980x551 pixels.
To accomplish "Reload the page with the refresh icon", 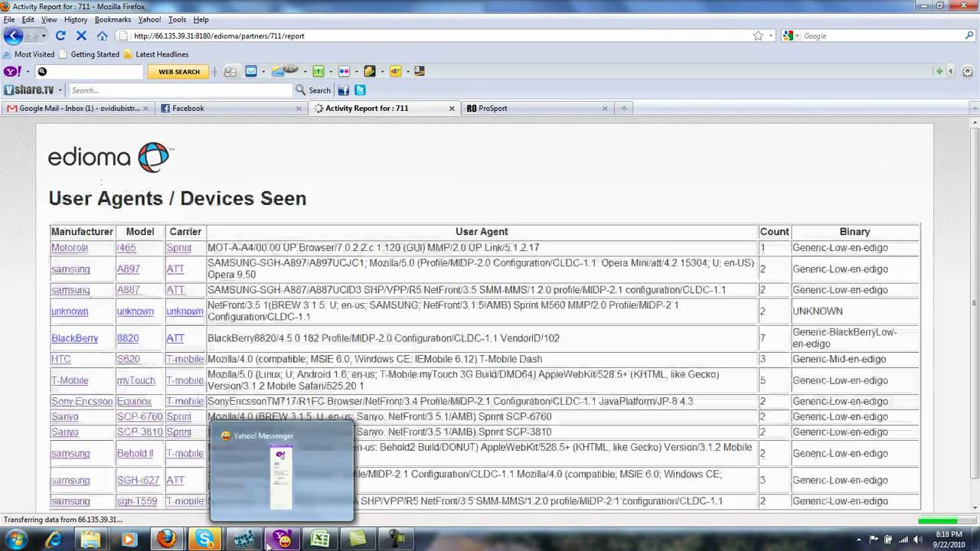I will [60, 36].
